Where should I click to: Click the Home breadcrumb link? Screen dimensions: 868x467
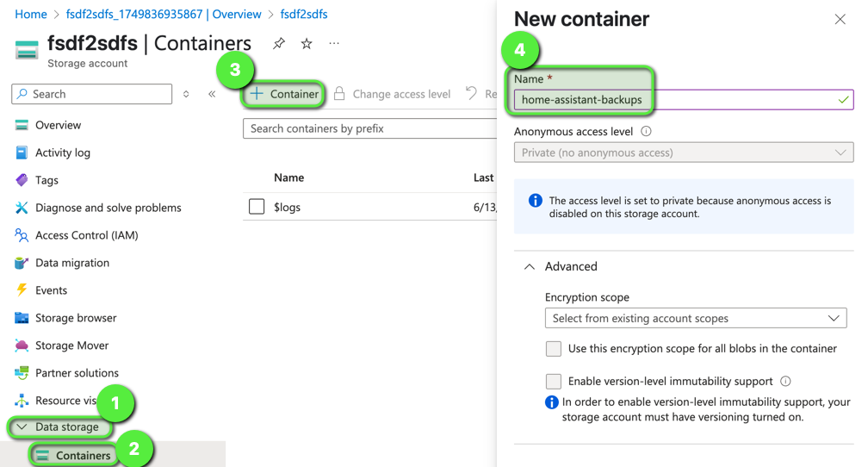(x=31, y=14)
